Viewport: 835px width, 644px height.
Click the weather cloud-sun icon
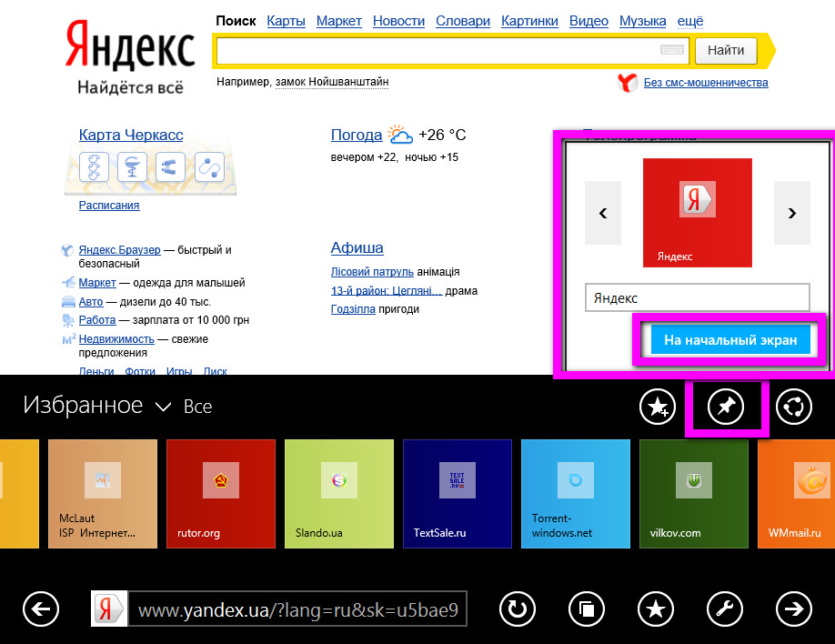tap(400, 135)
